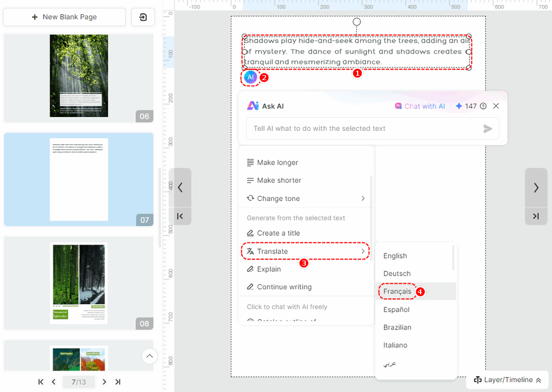Click the 7/13 page number field
Screen dimensions: 552x392
78,382
